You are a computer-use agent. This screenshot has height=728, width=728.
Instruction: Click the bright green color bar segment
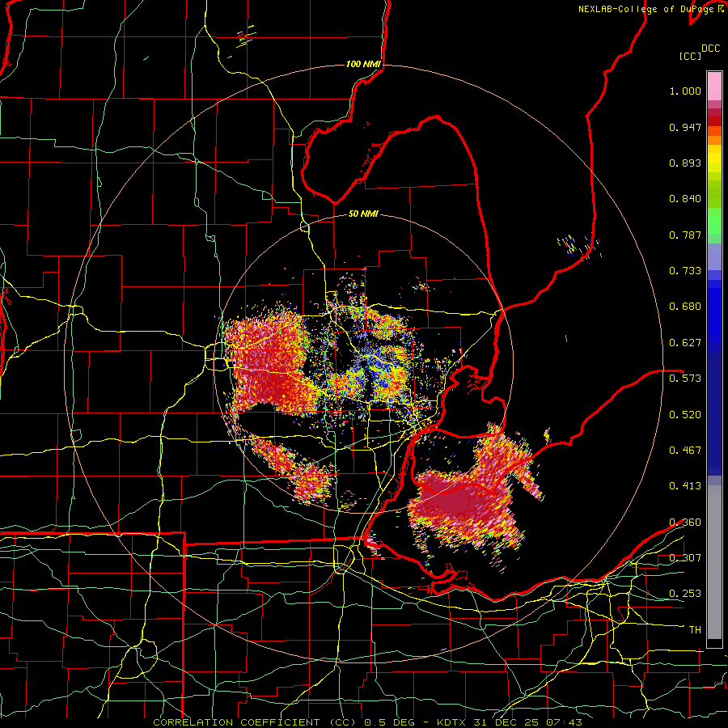[x=714, y=221]
